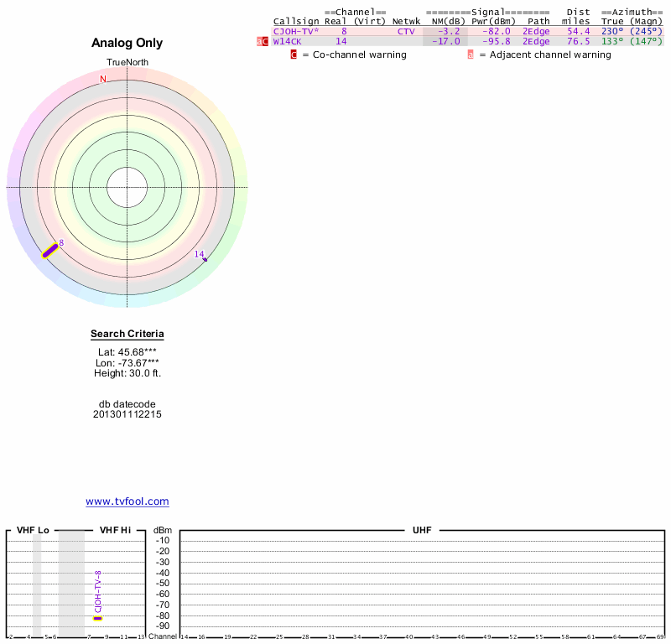Screen dimensions: 671x644
Task: Click the Analog Only title
Action: pyautogui.click(x=127, y=44)
